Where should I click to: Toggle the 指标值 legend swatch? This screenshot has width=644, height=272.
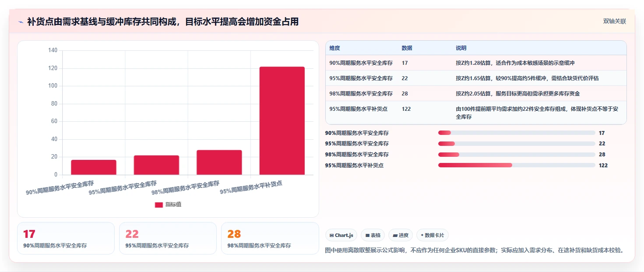[x=158, y=205]
